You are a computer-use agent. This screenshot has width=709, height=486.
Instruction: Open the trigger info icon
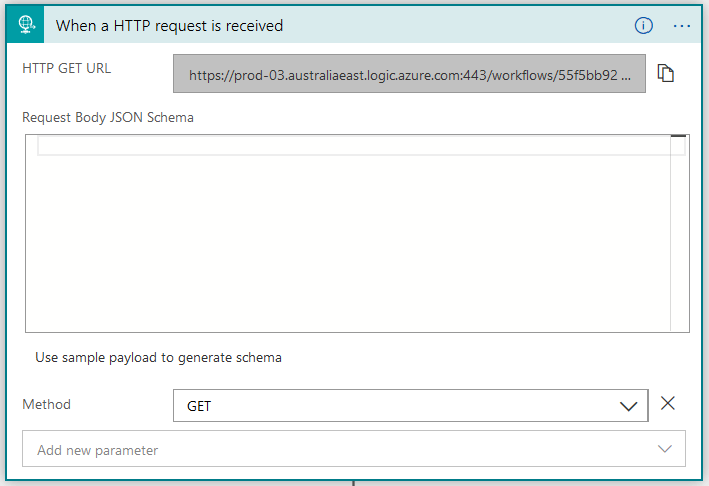(644, 26)
